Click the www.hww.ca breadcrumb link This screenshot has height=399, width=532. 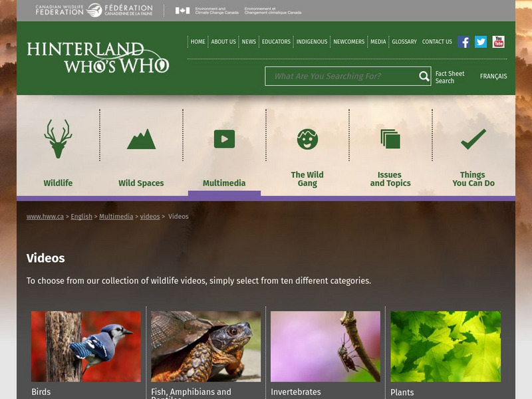45,217
